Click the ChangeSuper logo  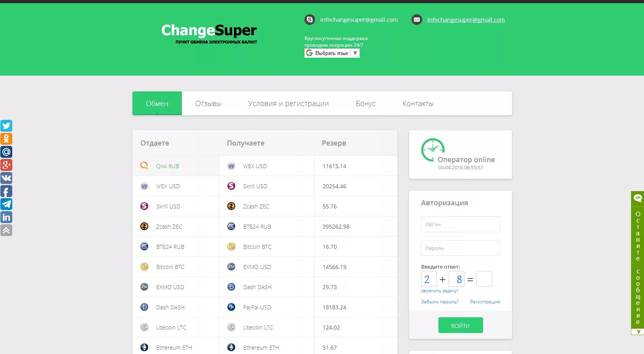click(209, 33)
